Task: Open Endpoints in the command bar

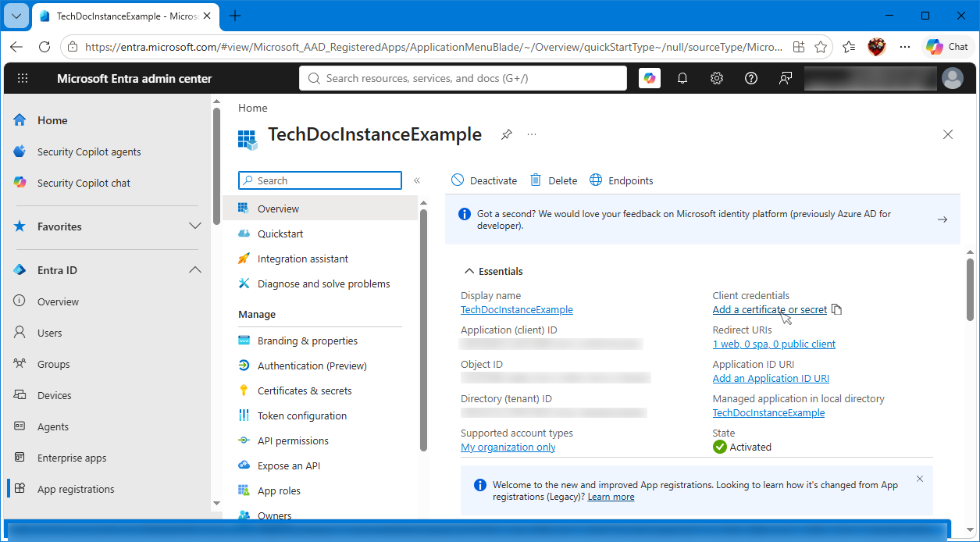Action: (621, 180)
